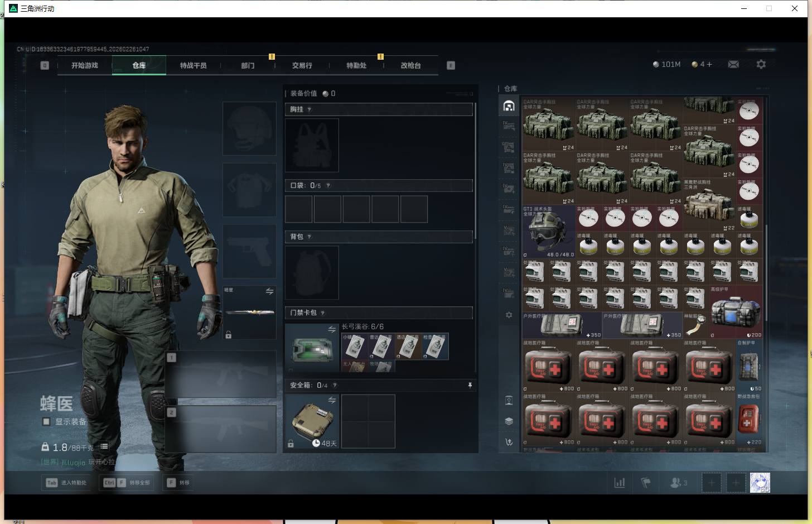Click the help icon next to 门禁卡包
Image resolution: width=812 pixels, height=524 pixels.
click(x=322, y=313)
